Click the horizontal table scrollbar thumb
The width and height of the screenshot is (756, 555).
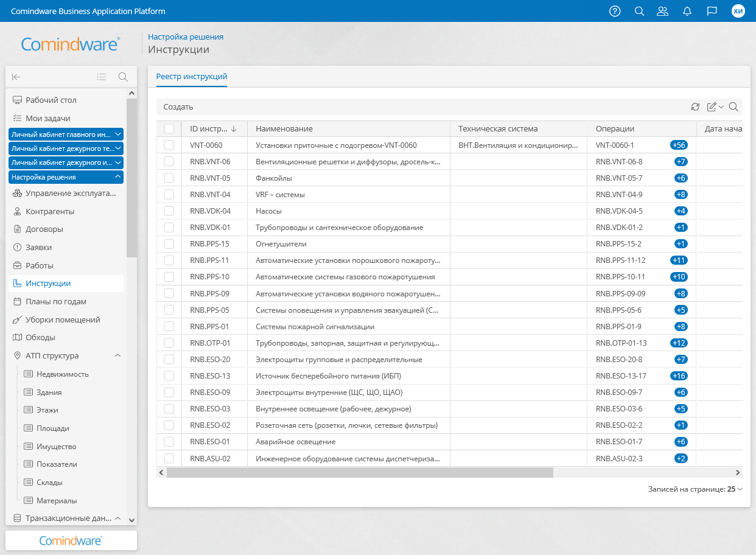coord(360,472)
